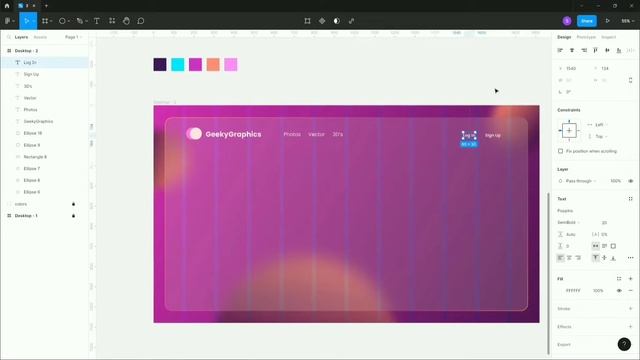Remove the fill with minus
The width and height of the screenshot is (640, 360).
pyautogui.click(x=631, y=291)
